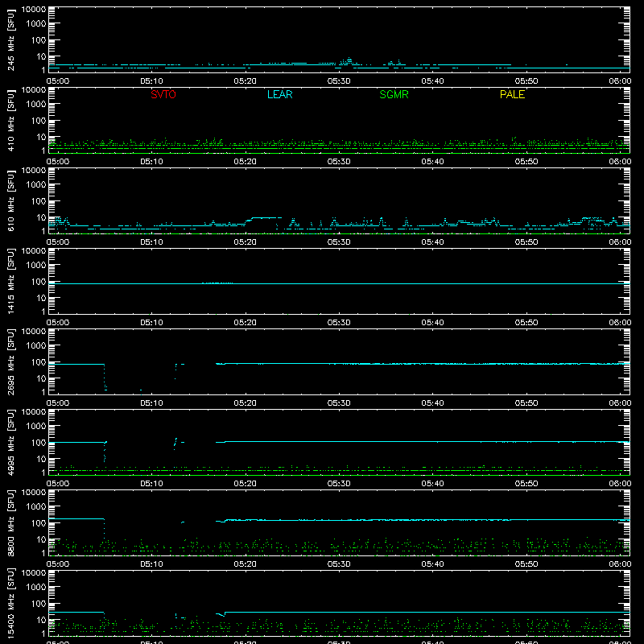The image size is (644, 644).
Task: Select the 2695 MHz [SFU] axis title
Action: point(11,362)
